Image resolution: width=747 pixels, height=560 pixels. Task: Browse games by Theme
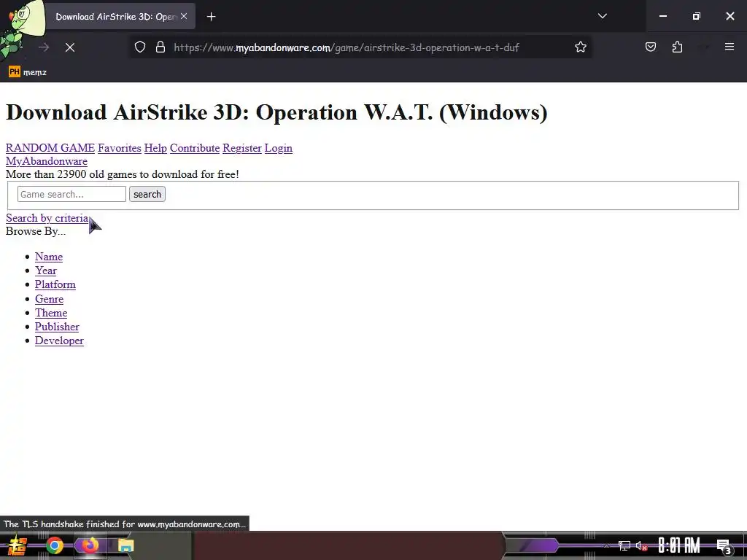[x=51, y=313]
